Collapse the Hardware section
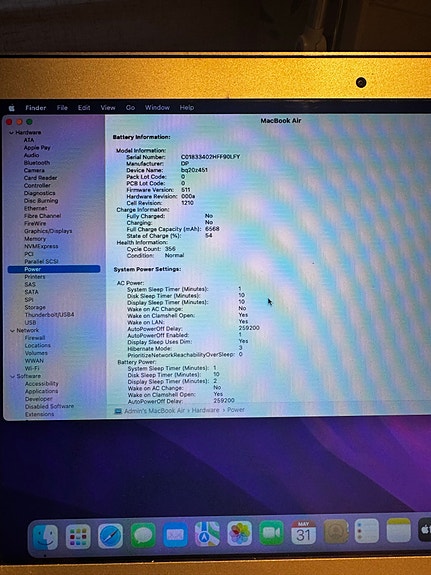Viewport: 431px width, 575px height. [11, 133]
